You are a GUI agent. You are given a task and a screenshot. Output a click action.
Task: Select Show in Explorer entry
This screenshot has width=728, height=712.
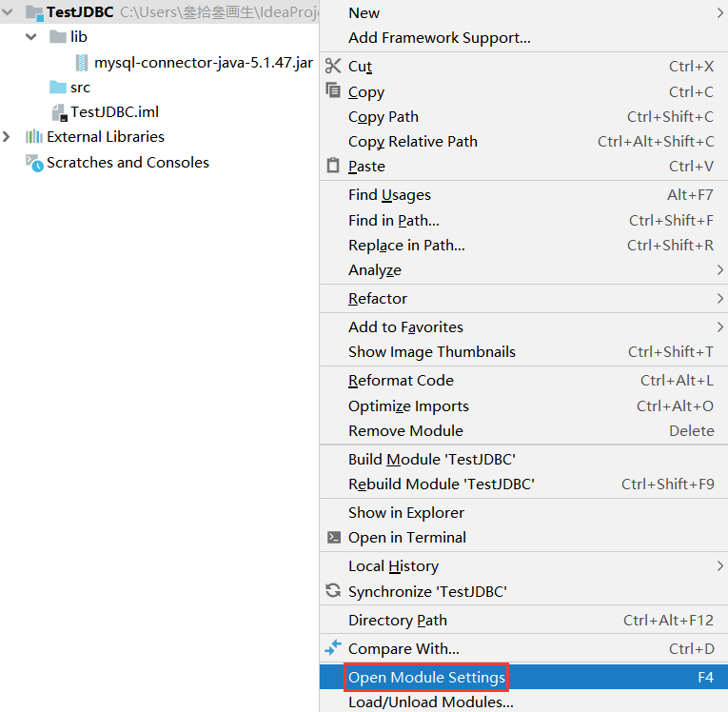(x=523, y=512)
